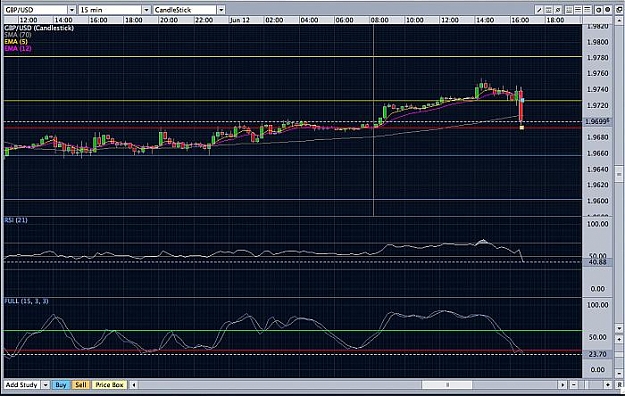The width and height of the screenshot is (625, 396).
Task: Click the horizontal scrollbar left arrow
Action: pyautogui.click(x=134, y=385)
